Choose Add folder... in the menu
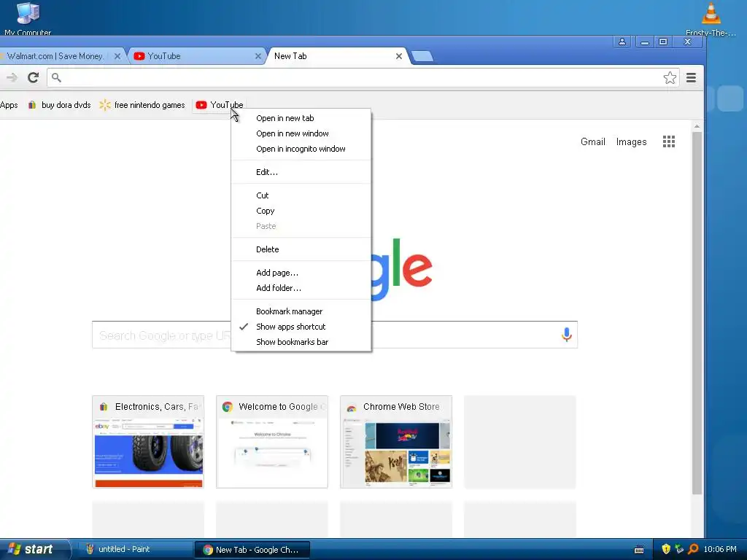 (x=301, y=287)
